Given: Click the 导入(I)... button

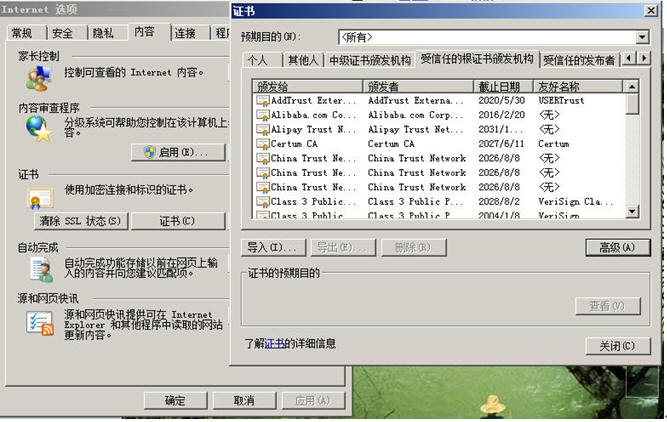Looking at the screenshot, I should 273,248.
